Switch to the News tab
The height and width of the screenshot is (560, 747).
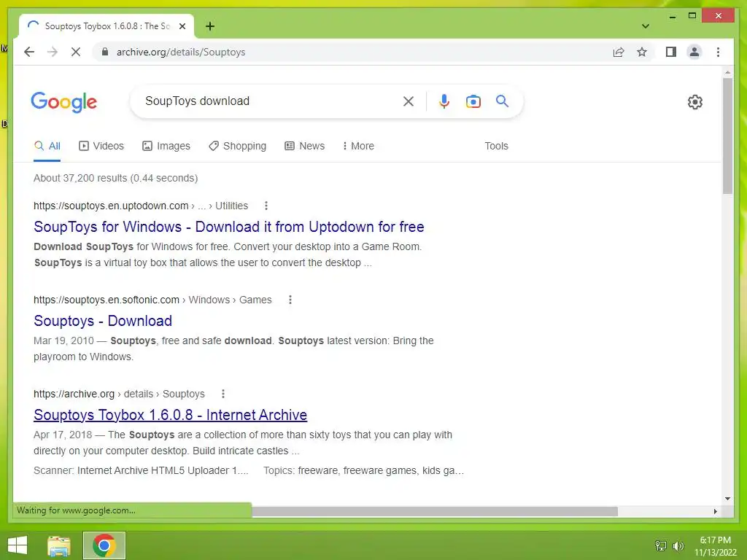click(304, 146)
